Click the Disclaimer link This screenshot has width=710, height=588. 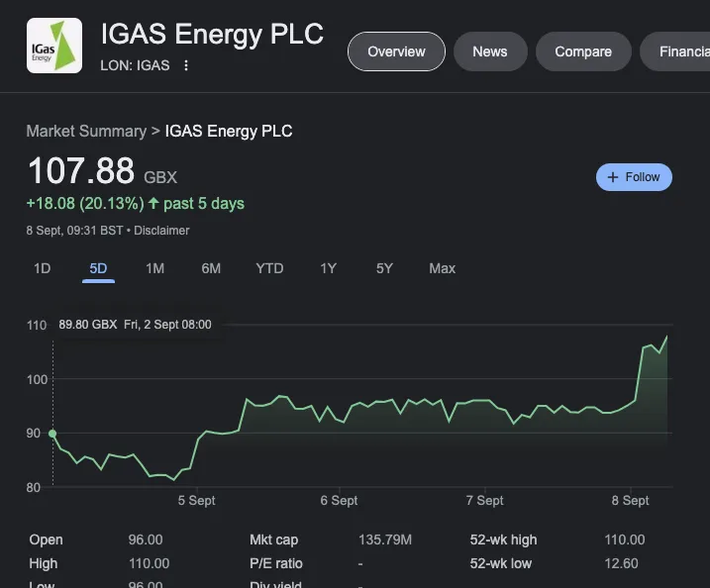point(161,231)
